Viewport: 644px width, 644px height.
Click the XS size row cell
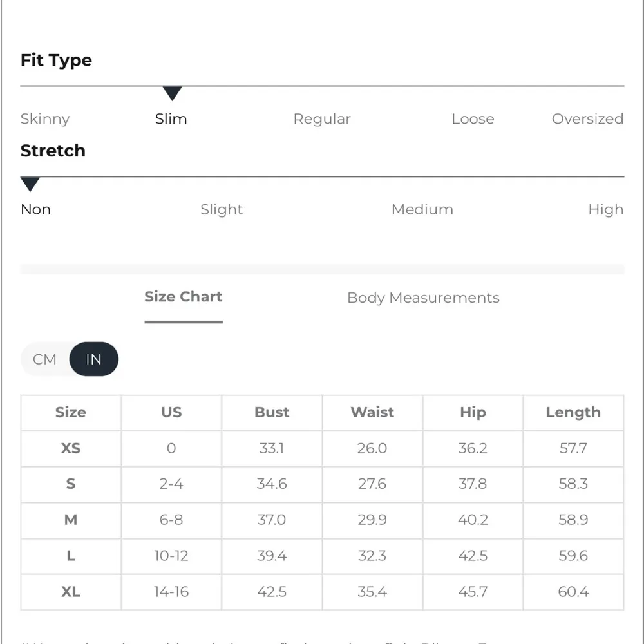pos(71,448)
